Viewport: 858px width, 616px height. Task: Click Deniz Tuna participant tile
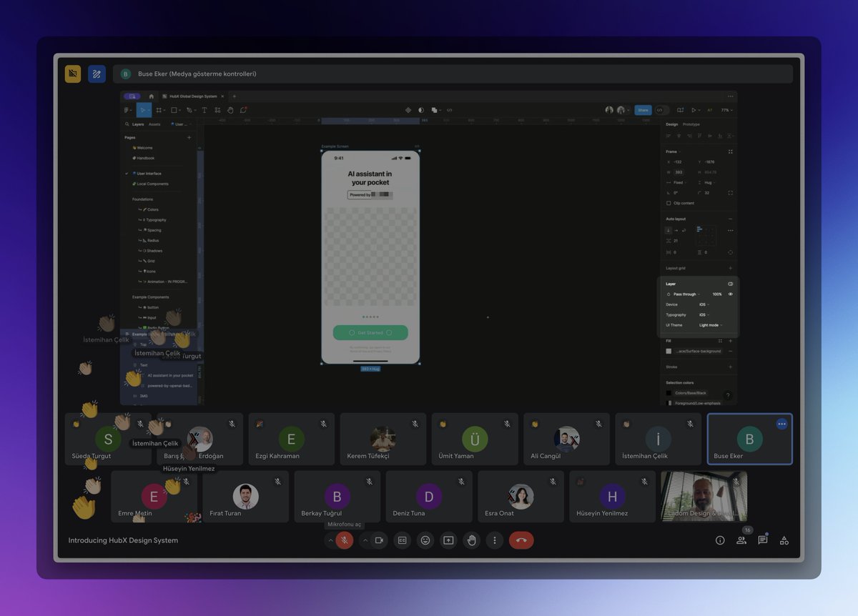429,497
